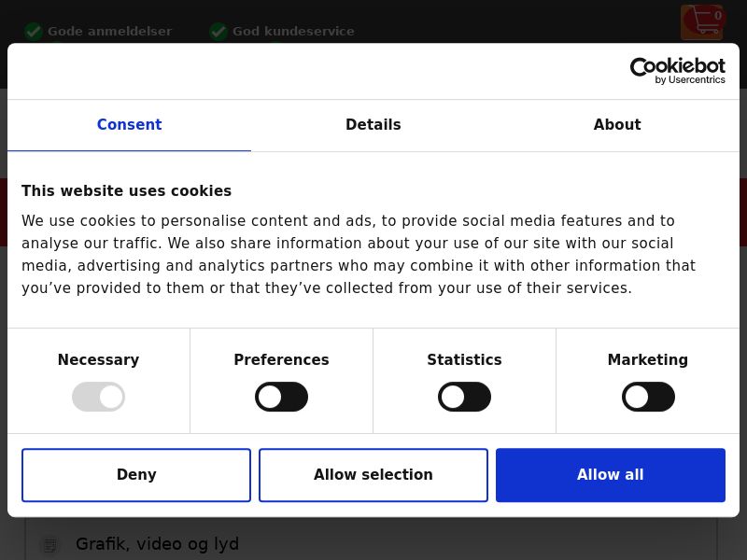Turn on the Statistics cookies toggle
747x560 pixels.
(464, 397)
